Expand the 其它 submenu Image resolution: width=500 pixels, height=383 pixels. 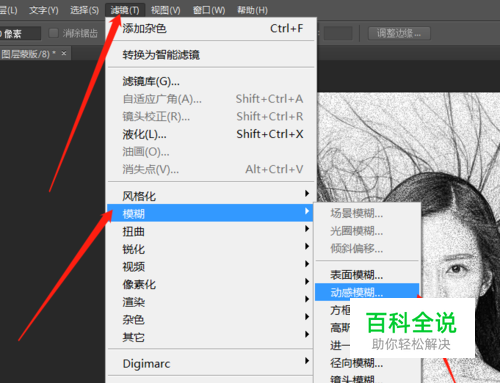(210, 337)
